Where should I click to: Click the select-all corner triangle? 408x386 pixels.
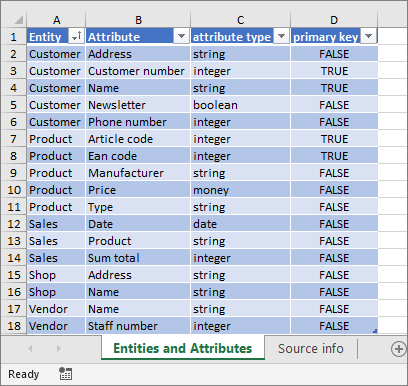(18, 20)
